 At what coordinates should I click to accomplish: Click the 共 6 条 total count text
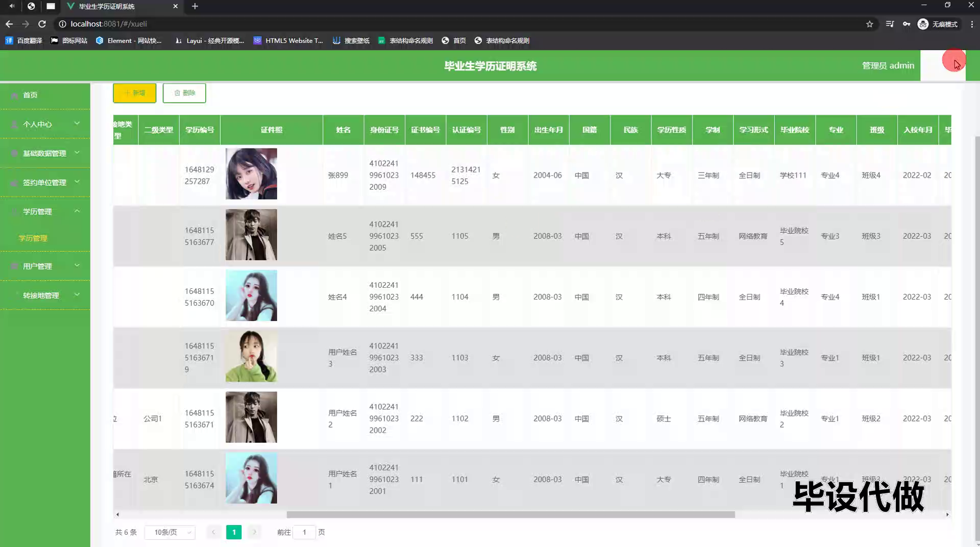coord(126,532)
